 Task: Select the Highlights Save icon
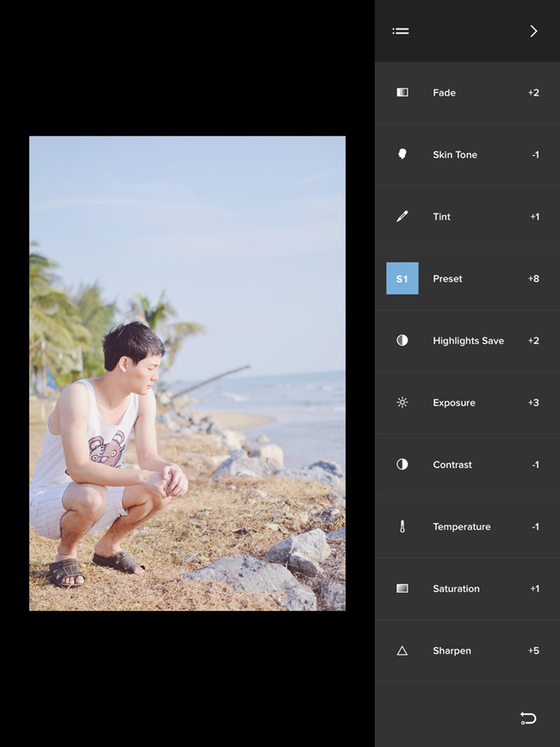pyautogui.click(x=402, y=340)
